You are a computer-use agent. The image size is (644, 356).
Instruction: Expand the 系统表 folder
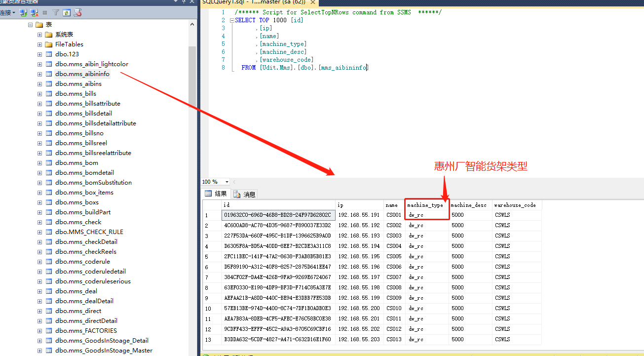click(x=40, y=35)
